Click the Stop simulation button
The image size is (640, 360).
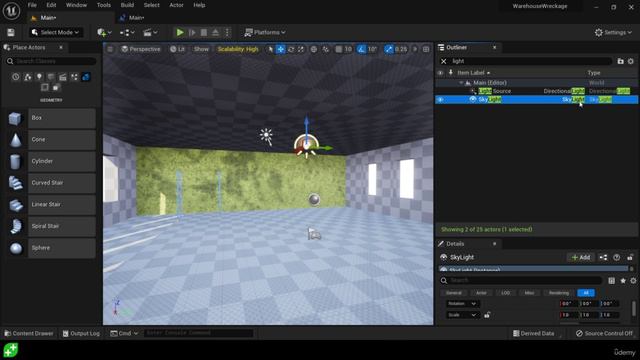pyautogui.click(x=204, y=33)
